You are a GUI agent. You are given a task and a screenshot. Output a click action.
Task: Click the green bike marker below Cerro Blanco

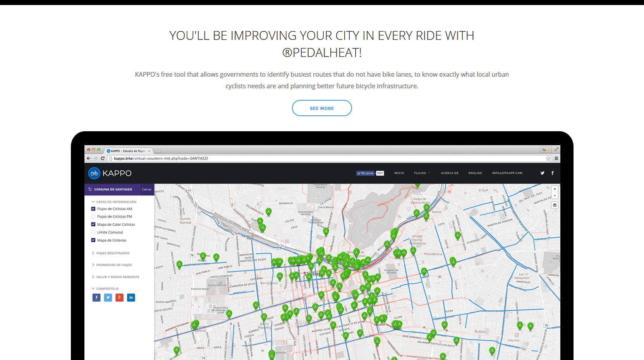(x=326, y=232)
